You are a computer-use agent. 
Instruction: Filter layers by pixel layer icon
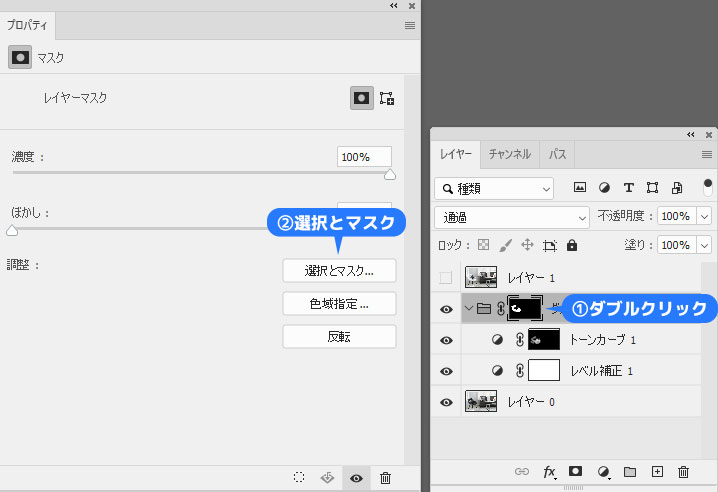pyautogui.click(x=580, y=187)
